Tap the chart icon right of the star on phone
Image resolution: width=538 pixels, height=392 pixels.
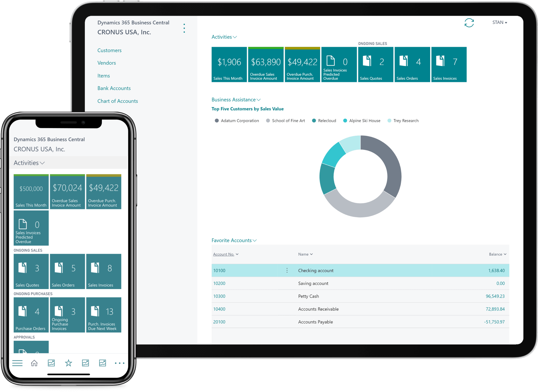pyautogui.click(x=85, y=363)
